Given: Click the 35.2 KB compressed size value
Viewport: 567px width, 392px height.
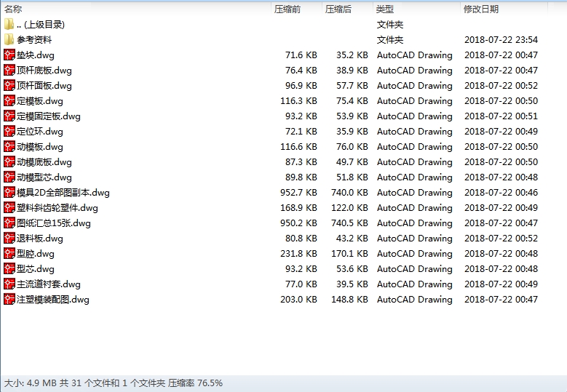Looking at the screenshot, I should [352, 55].
